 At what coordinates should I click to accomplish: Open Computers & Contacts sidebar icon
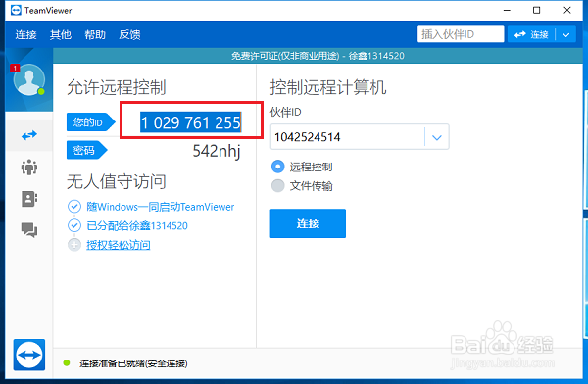pyautogui.click(x=28, y=199)
